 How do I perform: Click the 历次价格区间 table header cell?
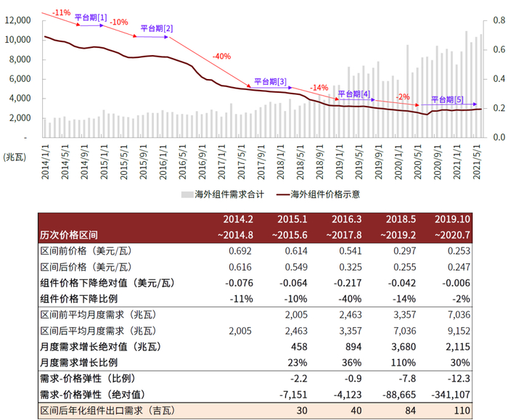[x=69, y=235]
